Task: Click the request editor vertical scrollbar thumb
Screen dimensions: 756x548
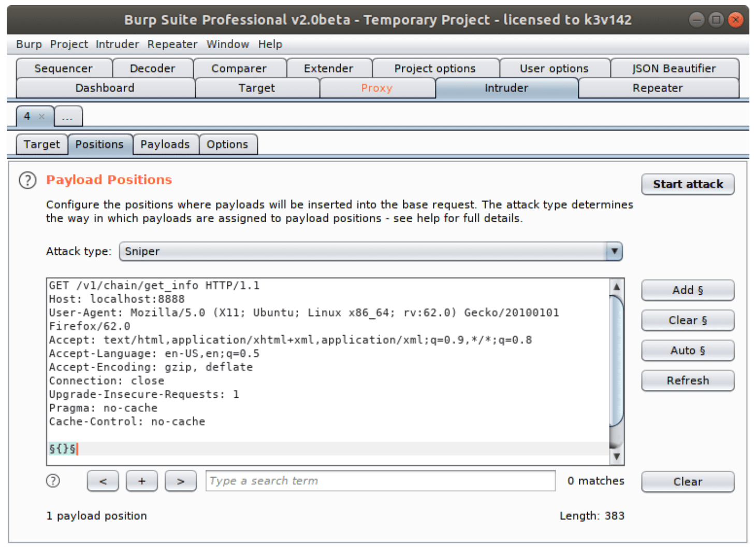Action: 616,360
